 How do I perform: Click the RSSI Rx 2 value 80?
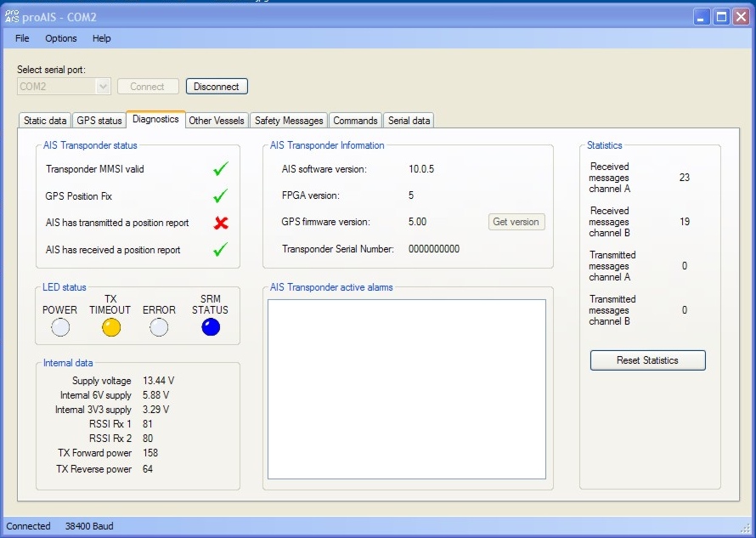(148, 439)
